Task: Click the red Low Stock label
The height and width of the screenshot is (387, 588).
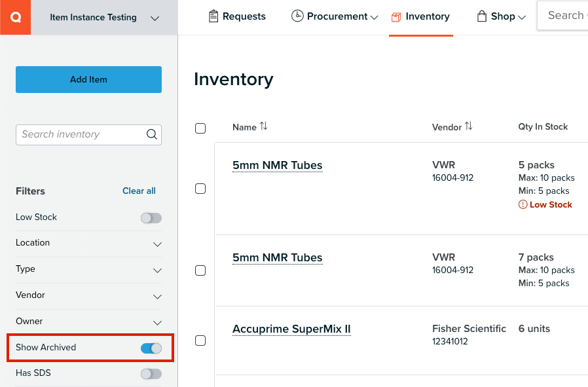Action: pos(551,204)
